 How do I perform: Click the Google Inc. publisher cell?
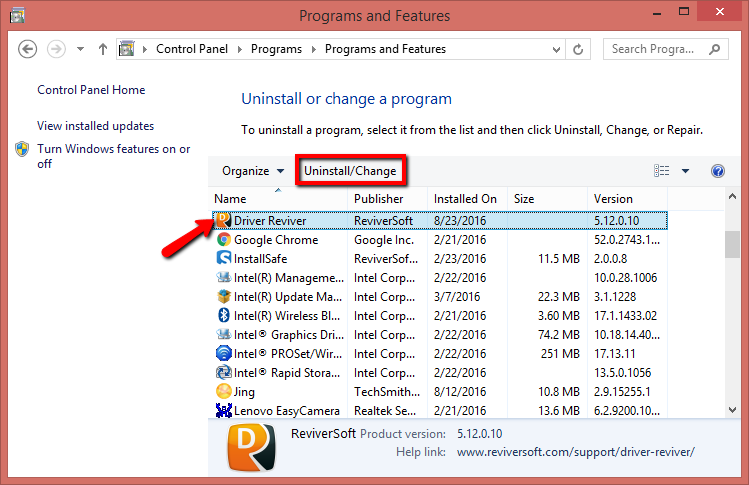(384, 240)
